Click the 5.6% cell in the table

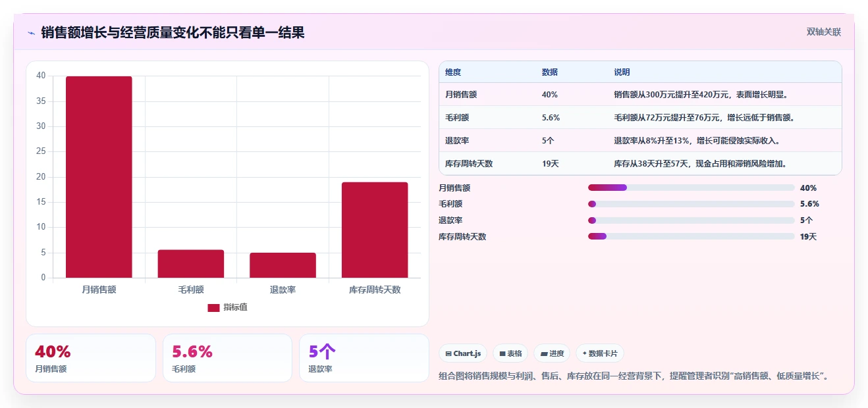(551, 118)
